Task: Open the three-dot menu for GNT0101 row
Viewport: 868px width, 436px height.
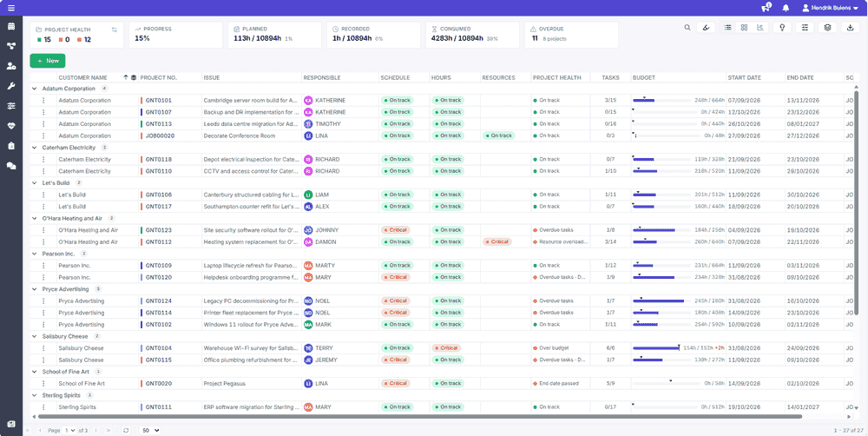Action: click(x=43, y=100)
